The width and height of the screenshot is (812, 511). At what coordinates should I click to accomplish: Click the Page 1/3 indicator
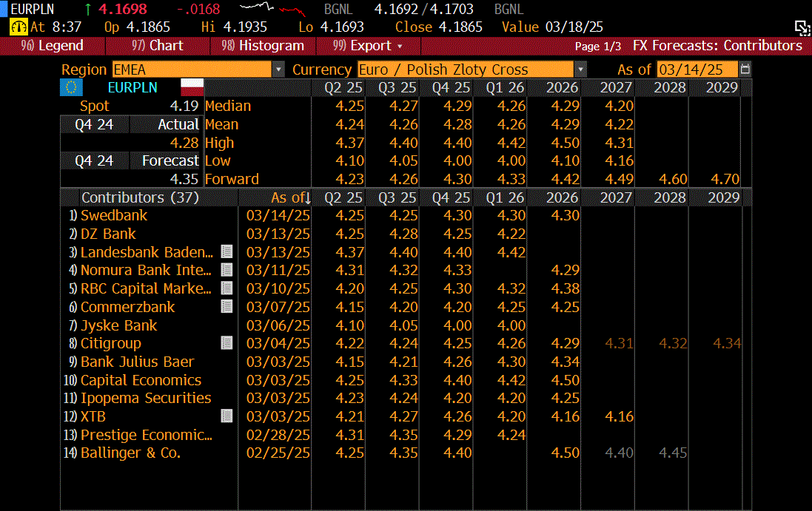(x=597, y=46)
